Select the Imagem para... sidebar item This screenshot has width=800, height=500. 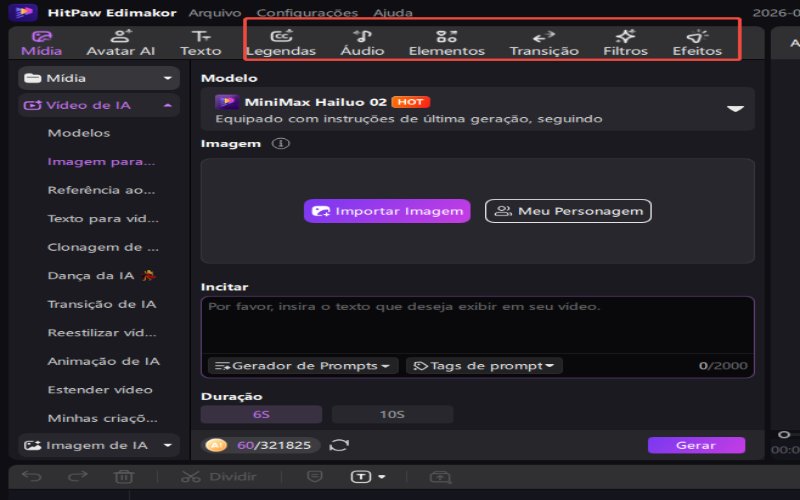click(101, 162)
